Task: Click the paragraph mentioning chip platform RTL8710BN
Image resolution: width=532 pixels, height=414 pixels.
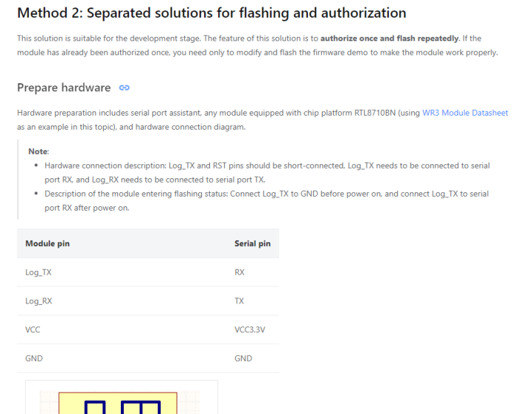Action: coord(262,120)
